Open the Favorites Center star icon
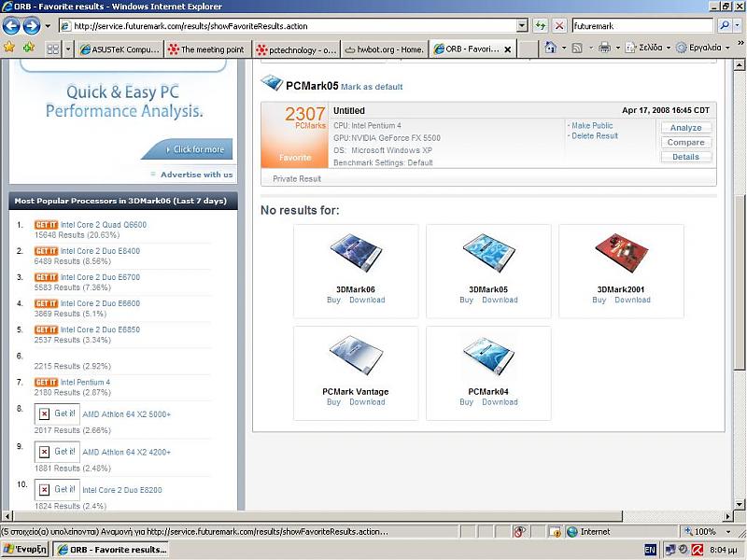Viewport: 747px width, 560px height. (x=9, y=48)
